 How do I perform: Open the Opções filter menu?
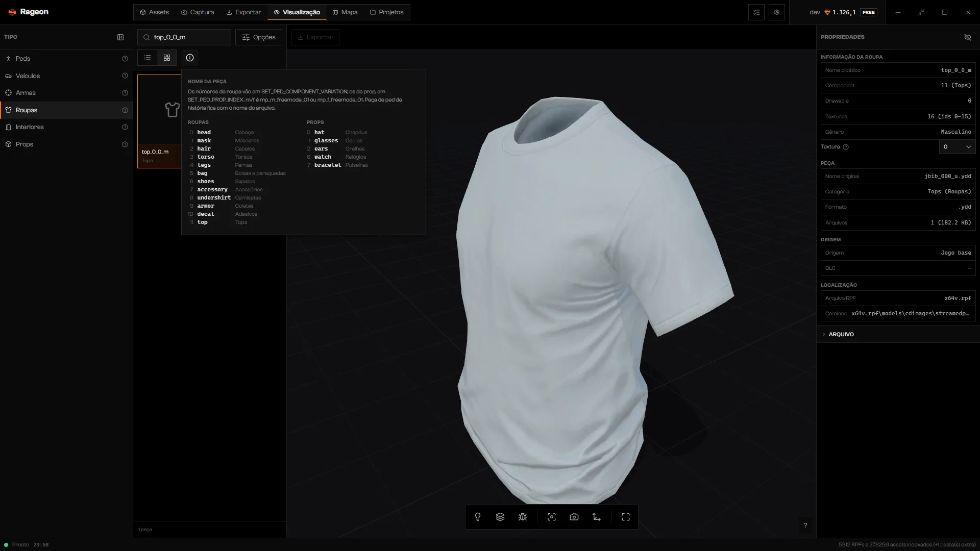259,37
